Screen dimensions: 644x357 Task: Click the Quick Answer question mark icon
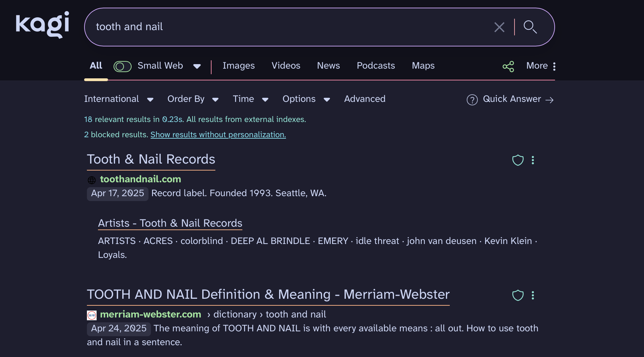coord(472,100)
